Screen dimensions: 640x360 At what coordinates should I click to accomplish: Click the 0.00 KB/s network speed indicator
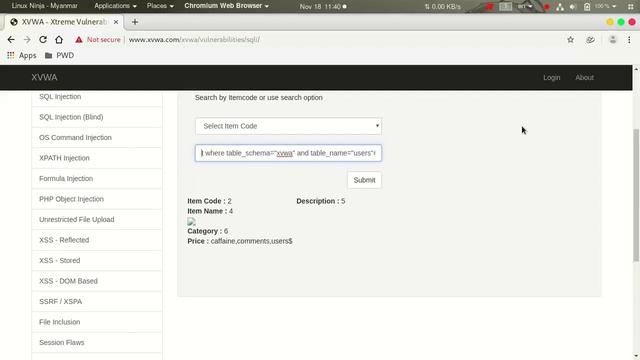(442, 7)
